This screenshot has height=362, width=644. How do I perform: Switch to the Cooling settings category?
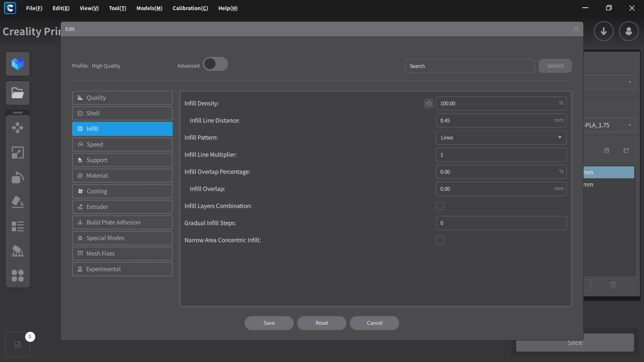click(122, 191)
